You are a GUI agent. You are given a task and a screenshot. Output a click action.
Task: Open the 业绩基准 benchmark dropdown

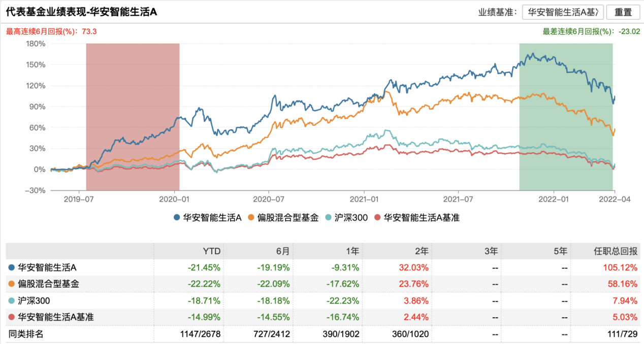564,12
